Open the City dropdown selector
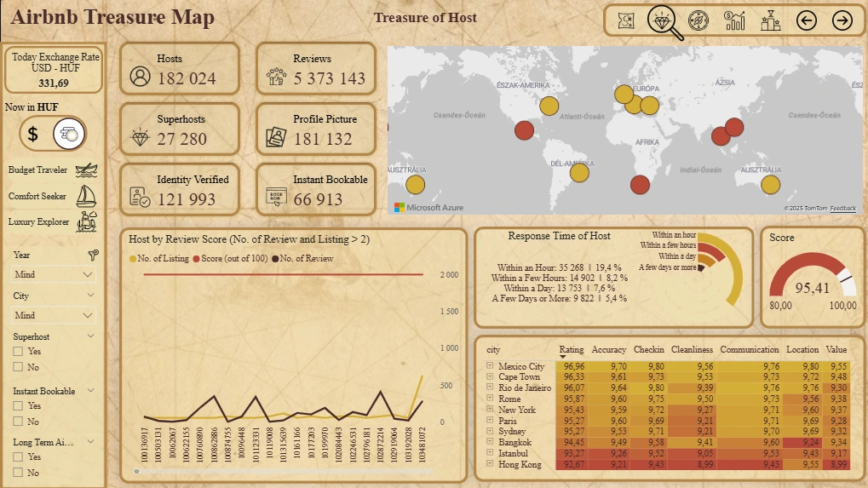Screen dimensions: 868x488 [x=55, y=316]
